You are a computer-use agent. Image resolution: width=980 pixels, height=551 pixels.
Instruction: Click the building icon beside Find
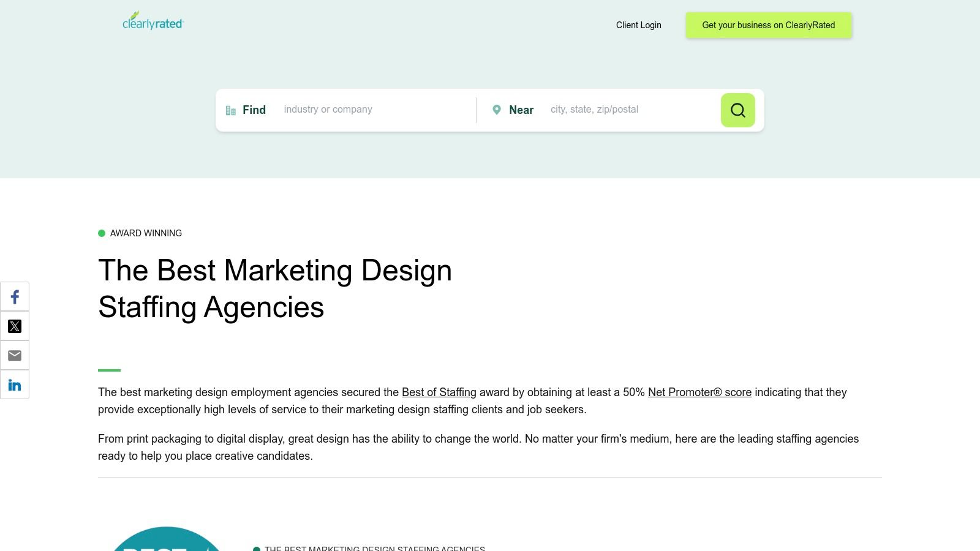click(231, 110)
